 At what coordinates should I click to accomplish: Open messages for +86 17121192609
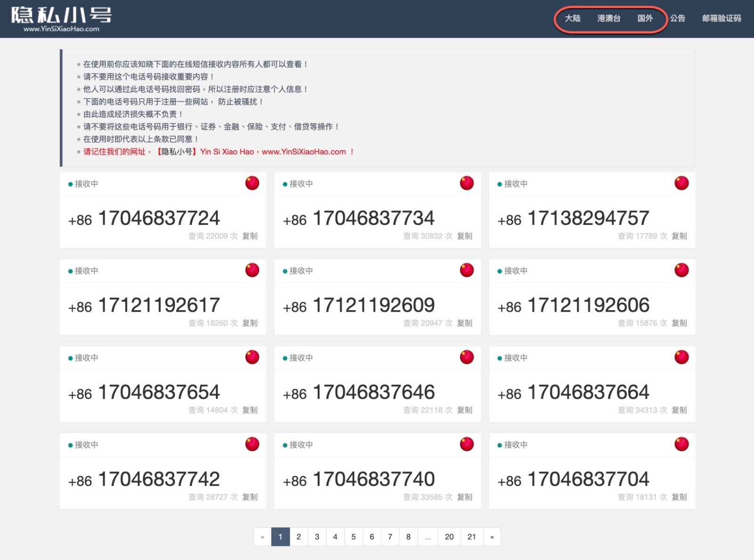[x=359, y=305]
